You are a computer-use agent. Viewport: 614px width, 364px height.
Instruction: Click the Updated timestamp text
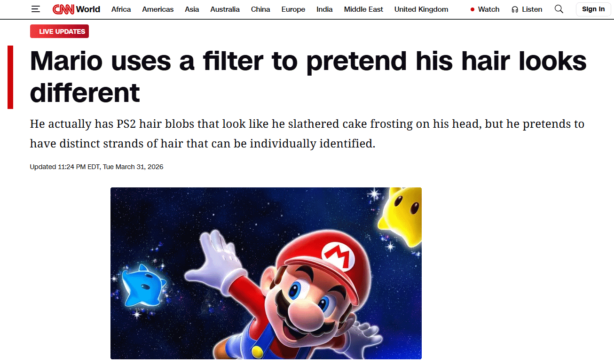96,167
